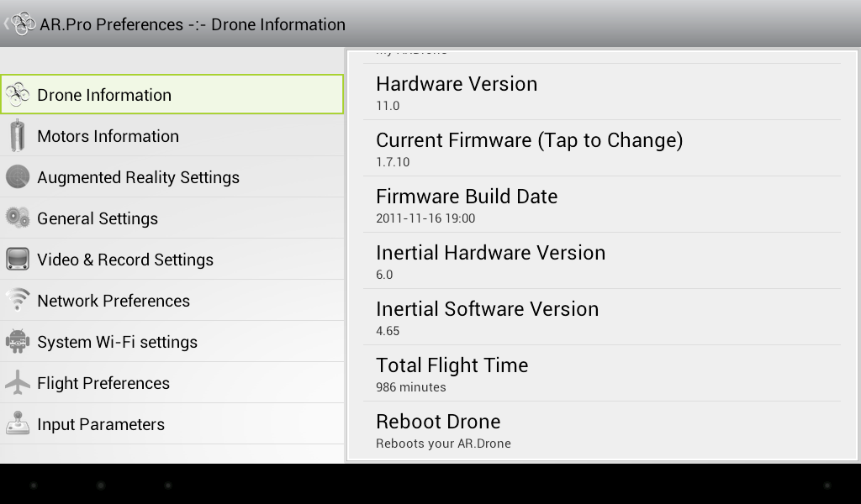Image resolution: width=861 pixels, height=504 pixels.
Task: Click the joystick icon beside Input Parameters
Action: pos(18,423)
